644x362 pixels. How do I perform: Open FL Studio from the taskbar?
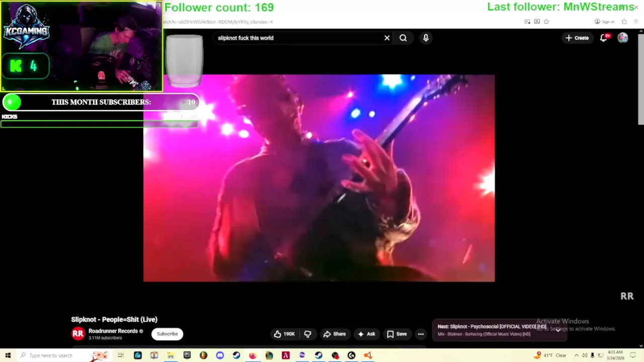203,355
